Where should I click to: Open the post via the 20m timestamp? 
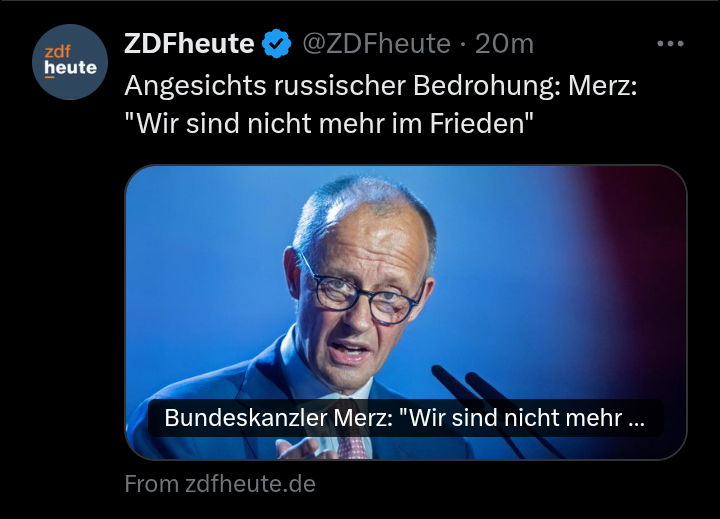[x=504, y=44]
